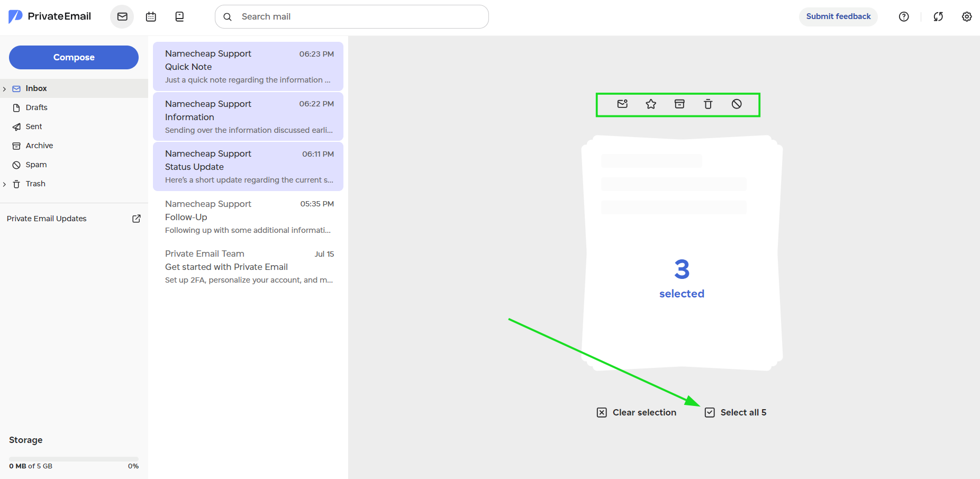Open the Settings gear icon
980x479 pixels.
tap(967, 16)
